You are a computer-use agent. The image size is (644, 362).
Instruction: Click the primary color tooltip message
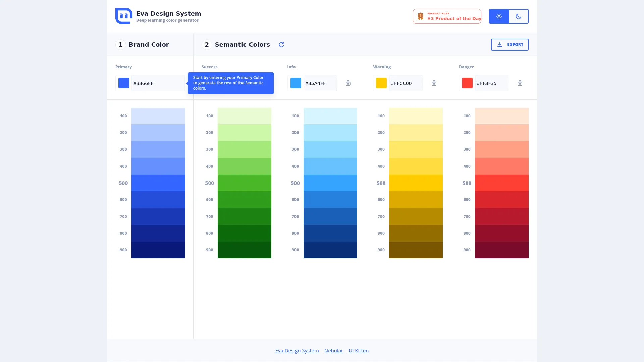[231, 83]
